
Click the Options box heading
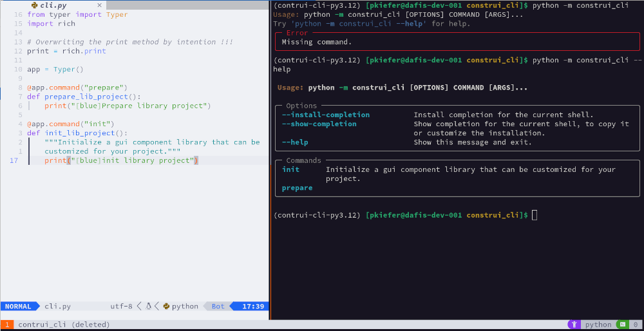point(301,106)
